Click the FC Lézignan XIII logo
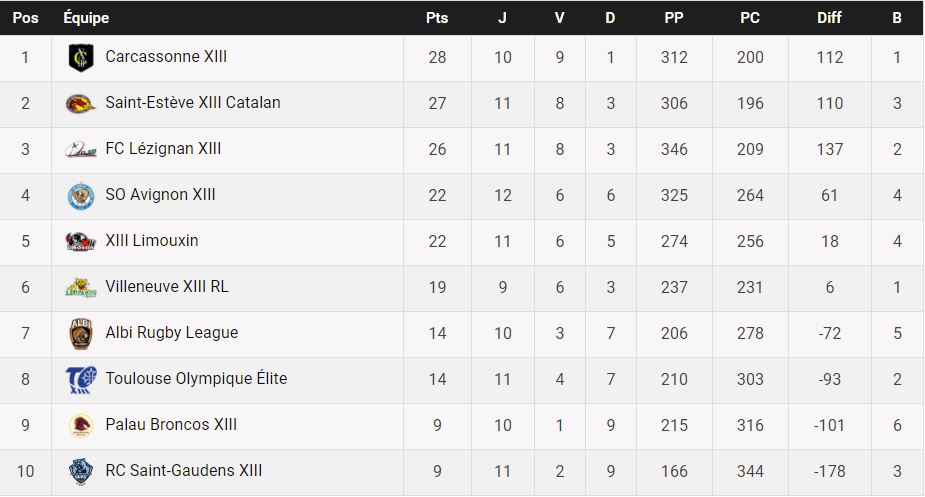Image resolution: width=925 pixels, height=497 pixels. click(80, 149)
